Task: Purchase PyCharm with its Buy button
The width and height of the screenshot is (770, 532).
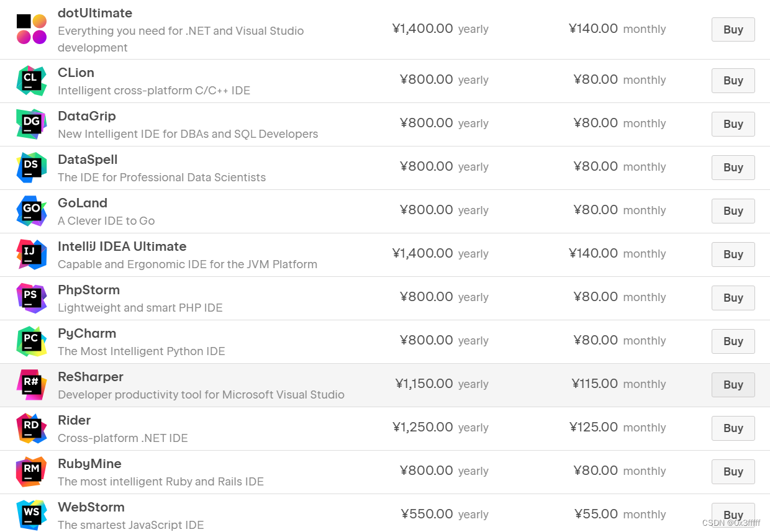Action: (x=733, y=341)
